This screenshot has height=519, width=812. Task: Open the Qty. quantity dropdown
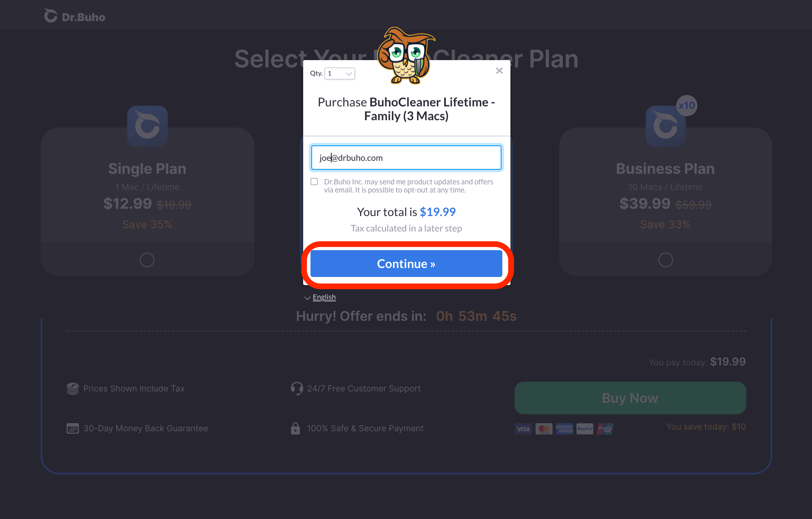click(340, 74)
